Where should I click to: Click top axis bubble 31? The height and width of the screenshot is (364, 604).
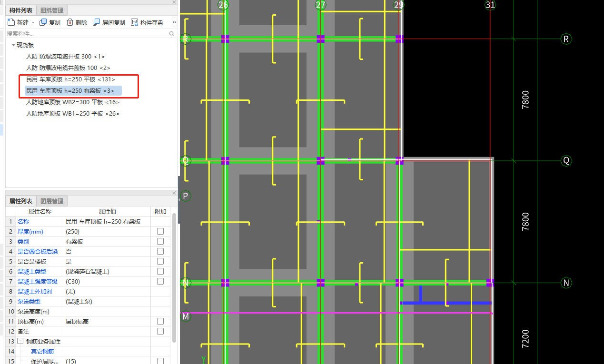(x=490, y=5)
